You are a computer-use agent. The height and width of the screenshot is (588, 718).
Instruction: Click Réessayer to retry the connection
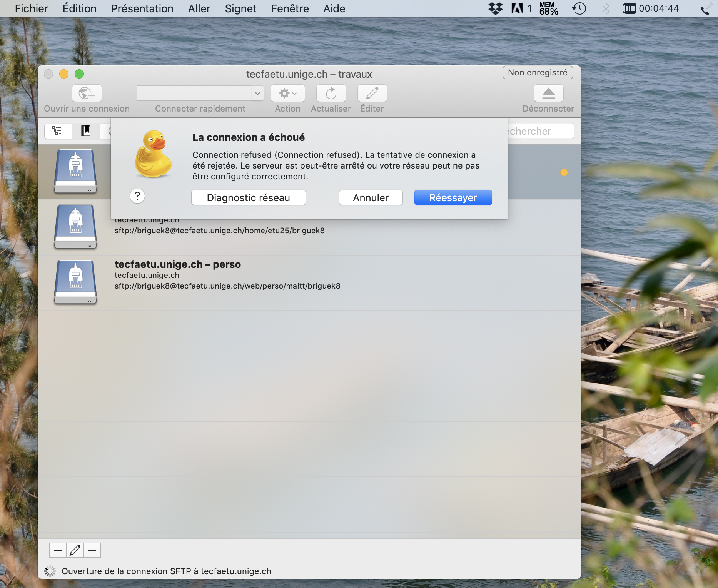tap(453, 198)
